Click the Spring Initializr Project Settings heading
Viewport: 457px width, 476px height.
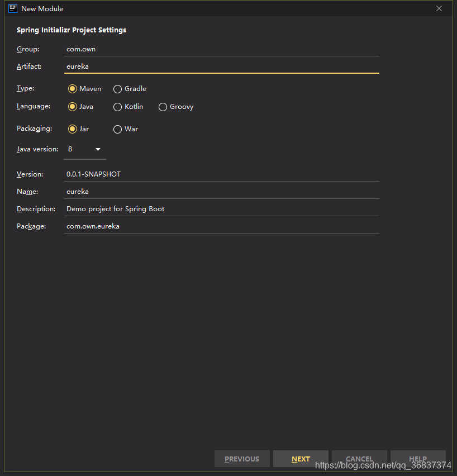(72, 30)
